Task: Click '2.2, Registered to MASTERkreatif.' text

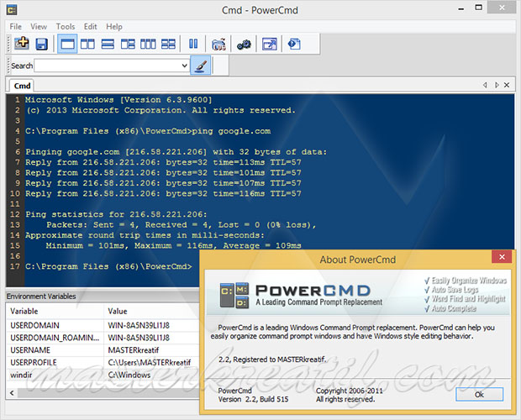Action: (x=272, y=360)
